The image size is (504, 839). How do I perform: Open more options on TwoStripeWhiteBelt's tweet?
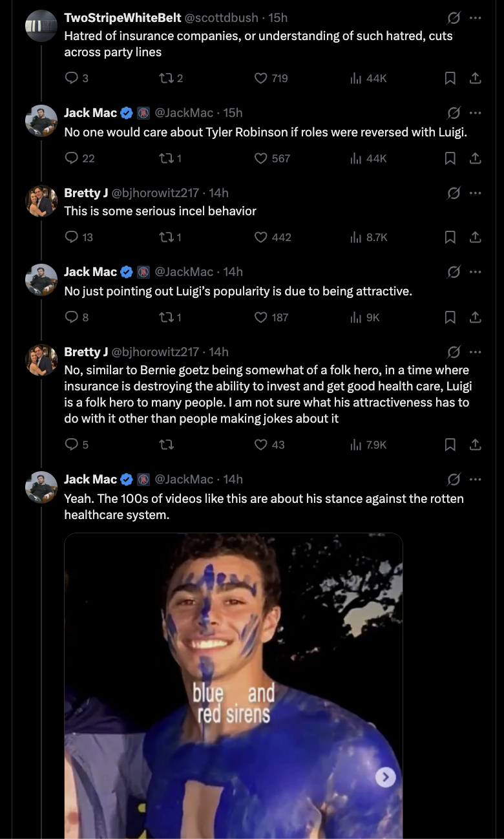click(x=476, y=18)
